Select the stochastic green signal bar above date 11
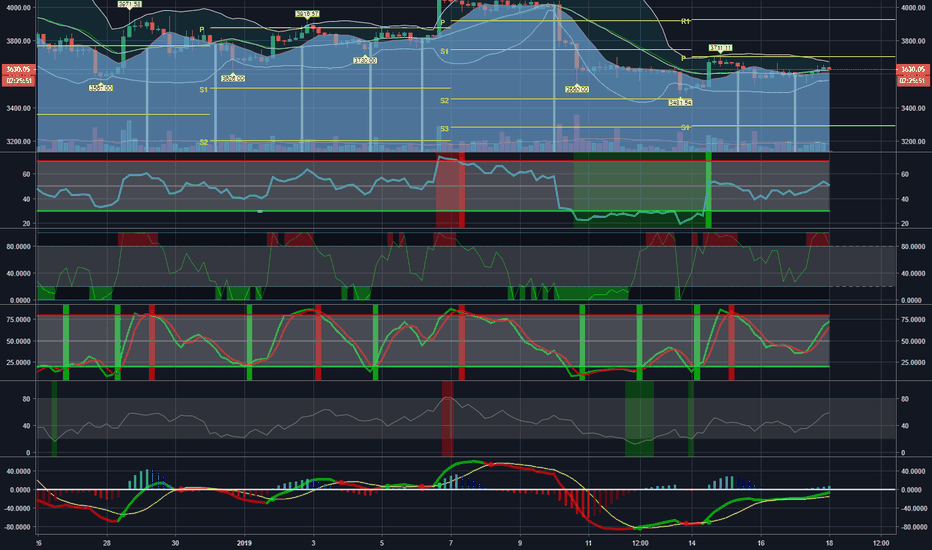932x550 pixels. click(582, 342)
